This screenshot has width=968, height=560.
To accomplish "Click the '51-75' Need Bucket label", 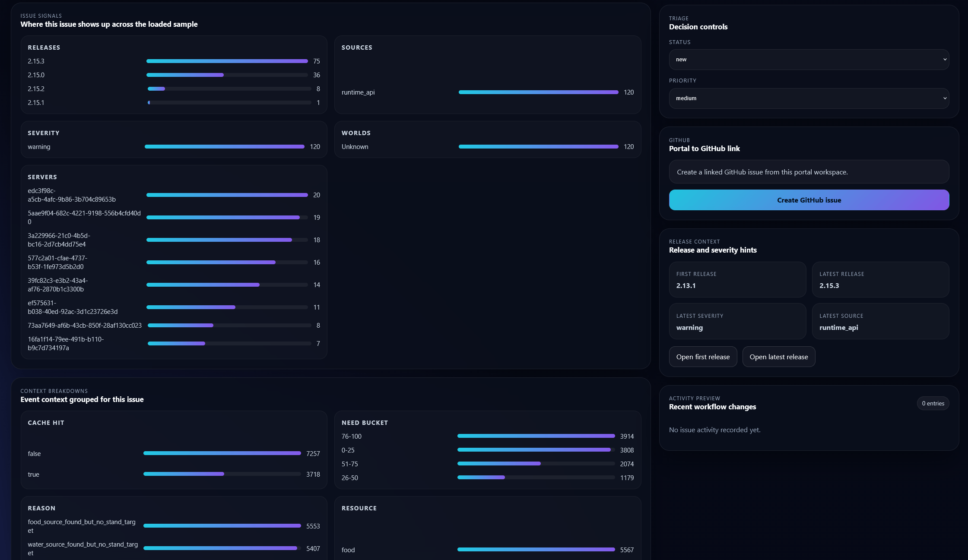I will (x=349, y=464).
